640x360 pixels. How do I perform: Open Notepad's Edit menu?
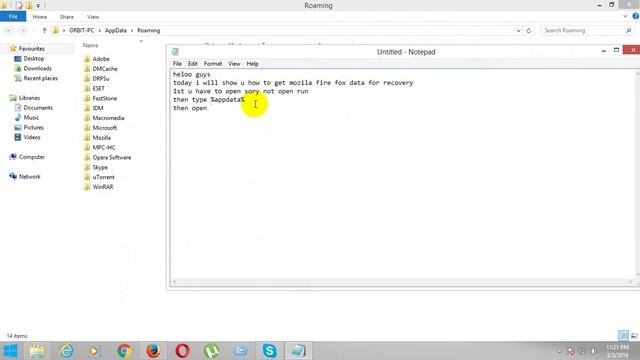pos(193,64)
